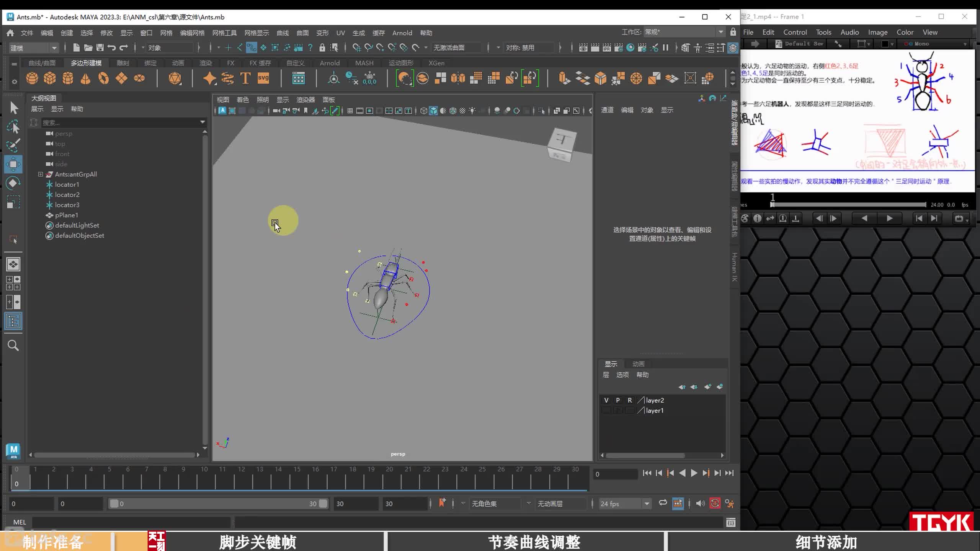Click the set key bookmark icon
Viewport: 980px width, 551px height.
[x=442, y=503]
